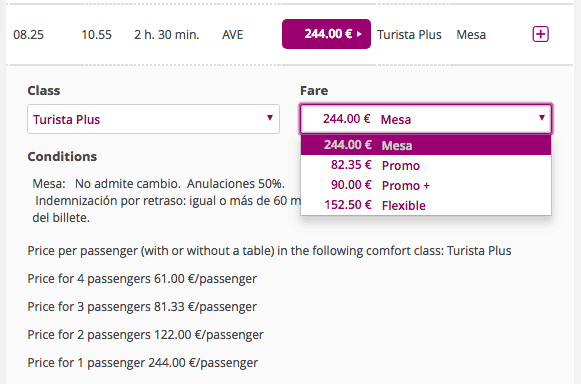Image resolution: width=581 pixels, height=384 pixels.
Task: Click the 08.25 departure time
Action: 29,35
